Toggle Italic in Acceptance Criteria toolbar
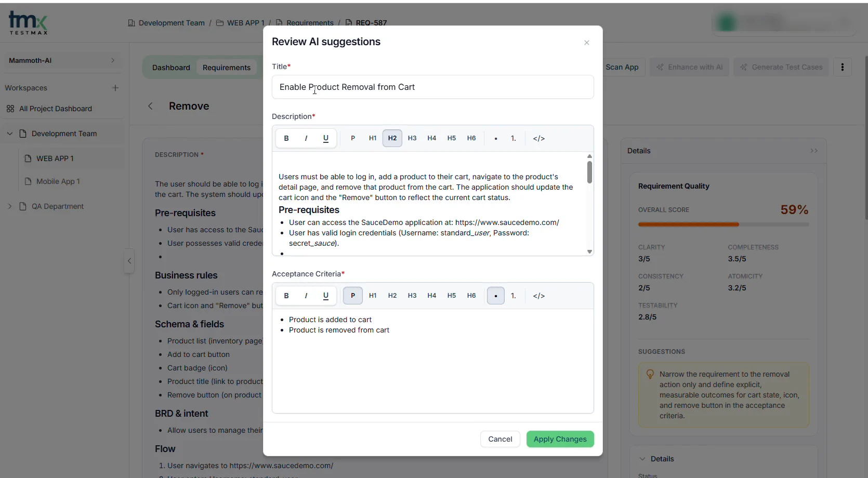This screenshot has width=868, height=478. [306, 296]
